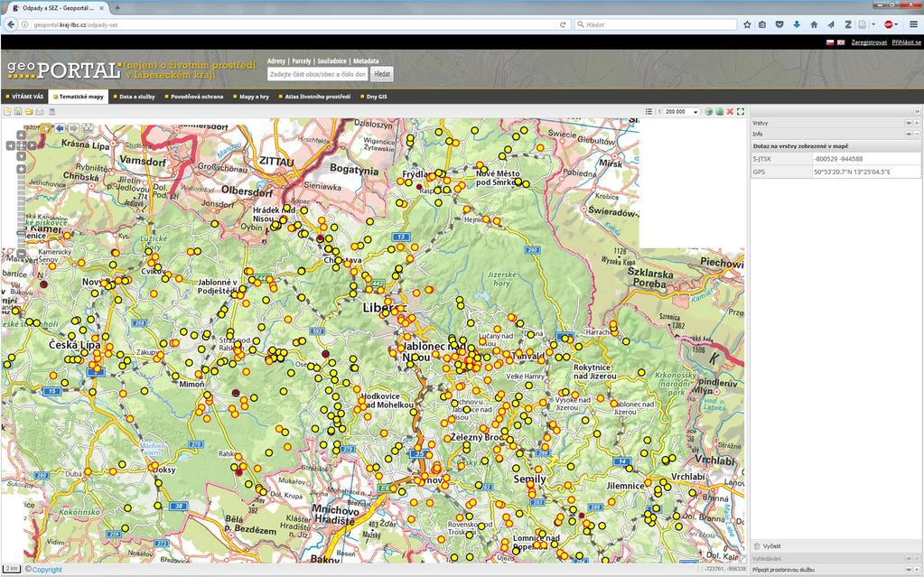
Task: Toggle fullscreen map with green corners icon
Action: [x=741, y=111]
